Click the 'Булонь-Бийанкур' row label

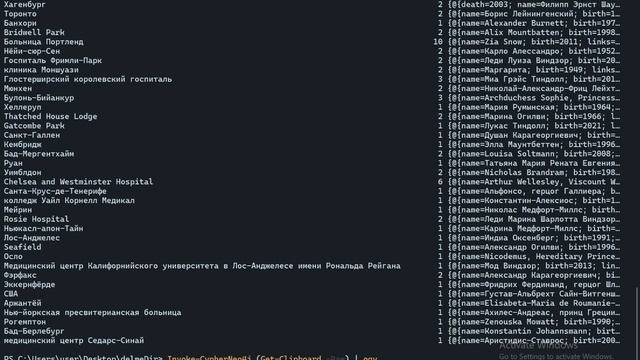[x=39, y=98]
